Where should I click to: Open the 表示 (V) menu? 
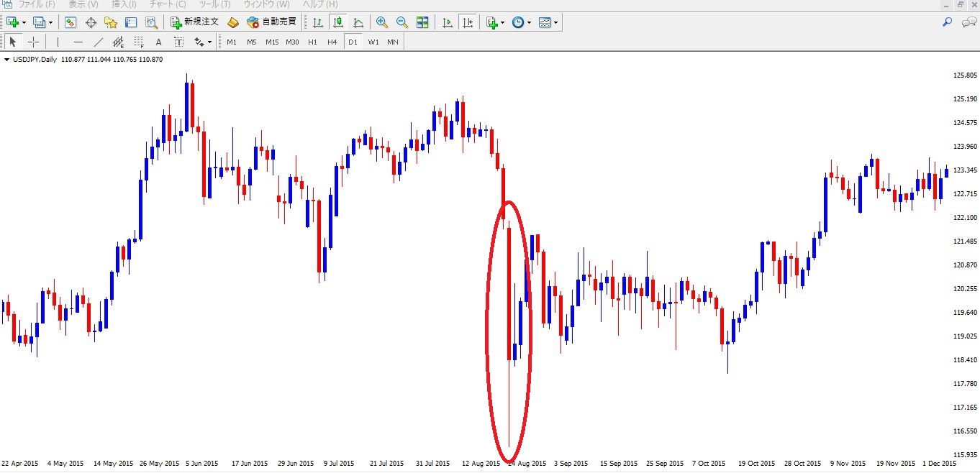coord(83,4)
